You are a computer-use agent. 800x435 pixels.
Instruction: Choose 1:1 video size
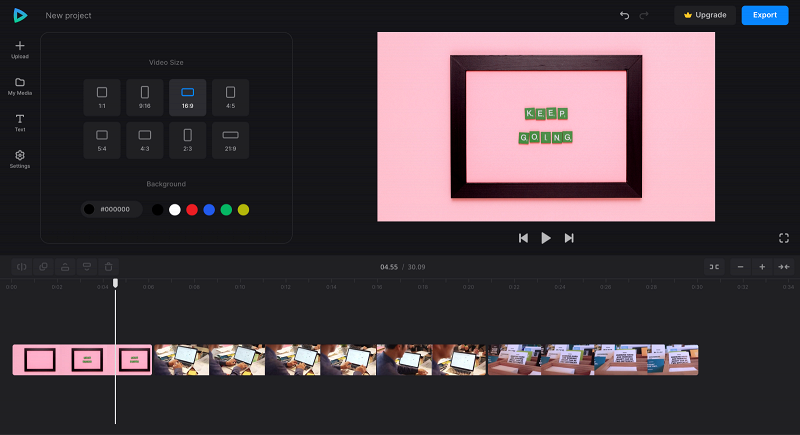(x=102, y=97)
